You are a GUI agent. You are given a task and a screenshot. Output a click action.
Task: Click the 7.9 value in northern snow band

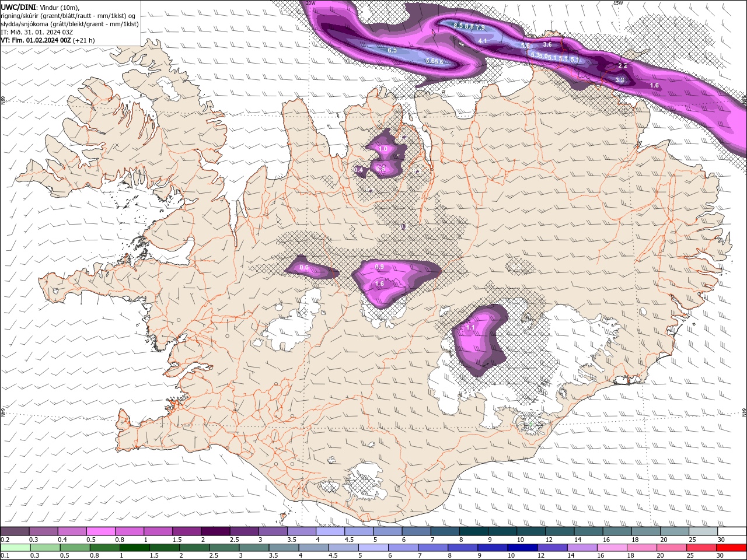coord(480,27)
